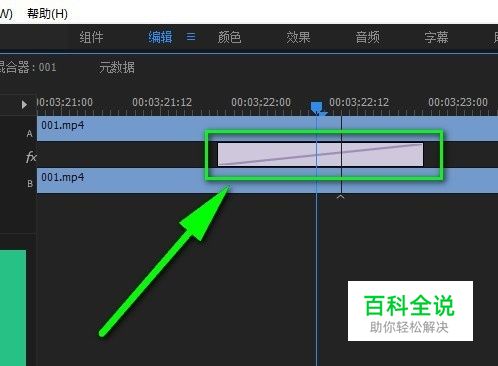This screenshot has width=498, height=366.
Task: Open the 帮助(H) help menu
Action: pos(47,14)
